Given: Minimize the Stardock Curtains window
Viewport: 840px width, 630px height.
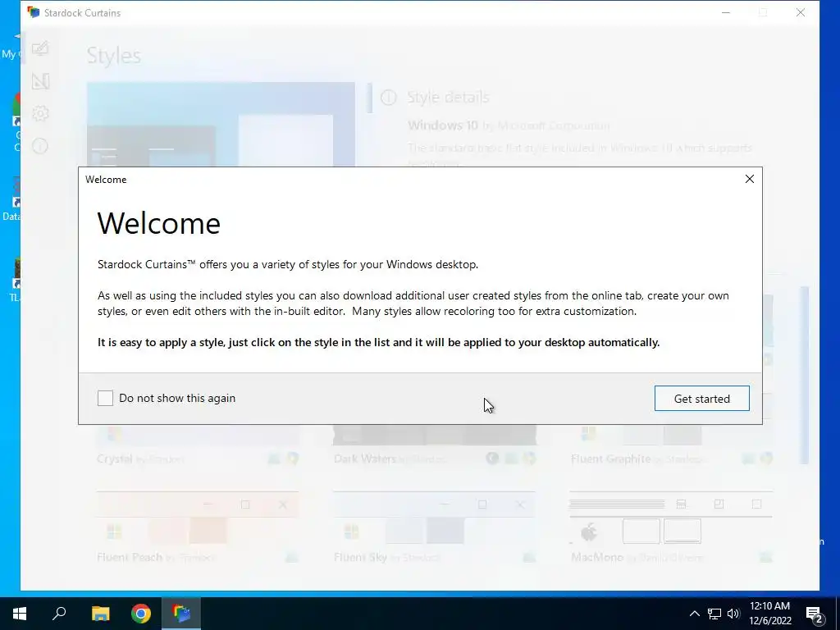Looking at the screenshot, I should point(726,13).
